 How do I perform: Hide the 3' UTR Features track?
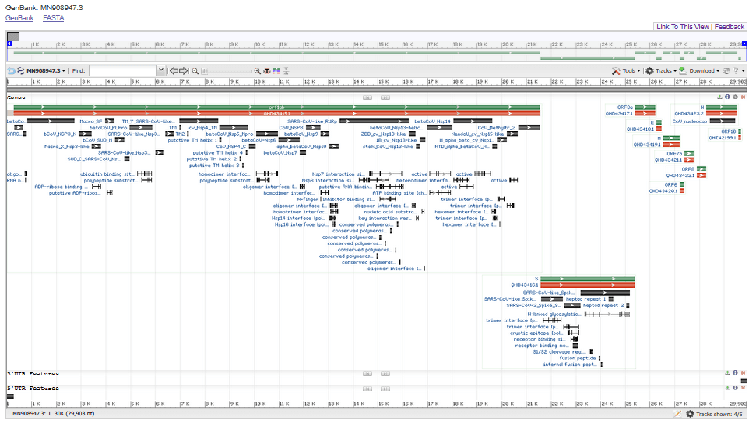pos(743,373)
